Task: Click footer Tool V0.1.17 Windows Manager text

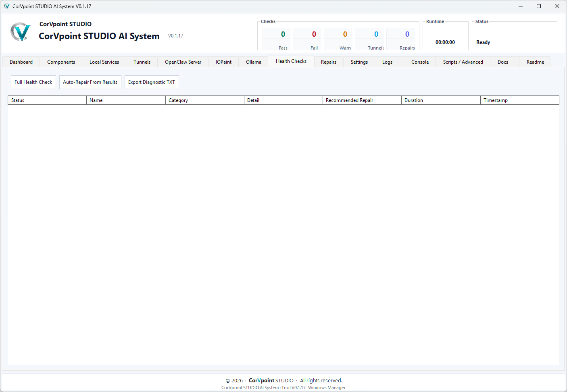Action: (x=283, y=388)
